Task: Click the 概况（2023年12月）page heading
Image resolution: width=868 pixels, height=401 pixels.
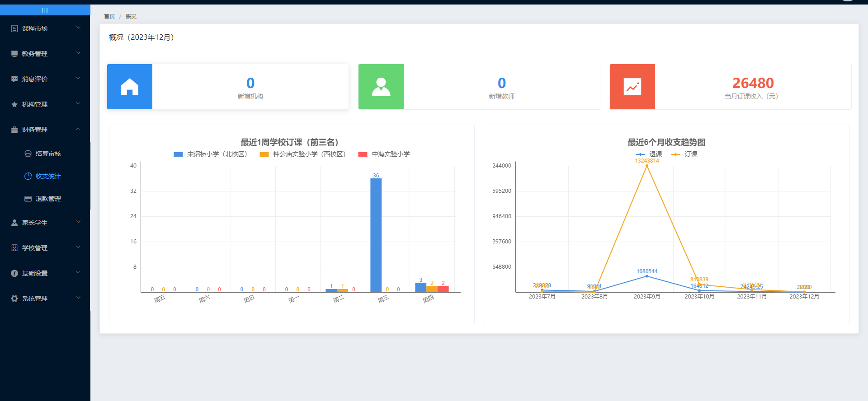Action: [143, 37]
